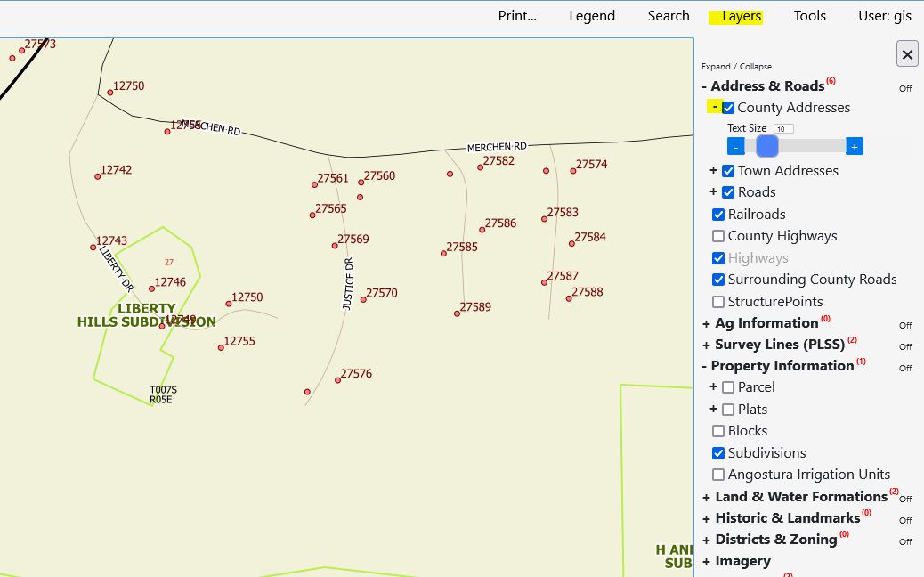Click address point marker 27576
The image size is (924, 577).
pos(337,380)
